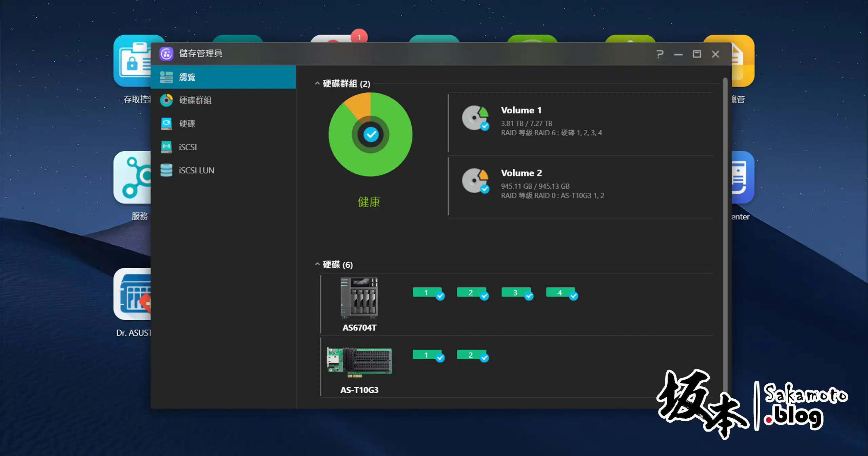Click the Storage Manager app icon in title bar
868x456 pixels.
(x=166, y=54)
